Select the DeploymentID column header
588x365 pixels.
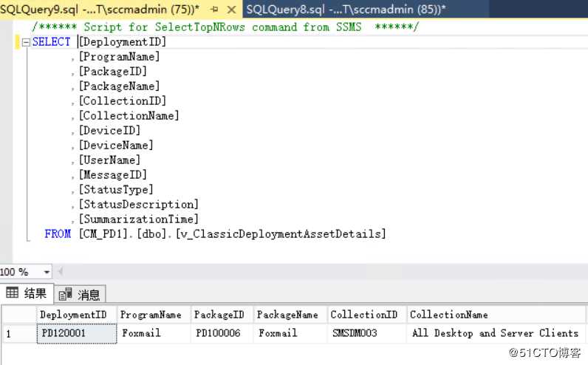[x=77, y=315]
